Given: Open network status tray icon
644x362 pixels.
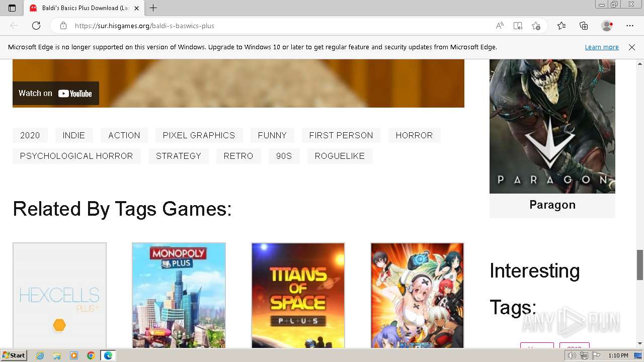Looking at the screenshot, I should (584, 355).
